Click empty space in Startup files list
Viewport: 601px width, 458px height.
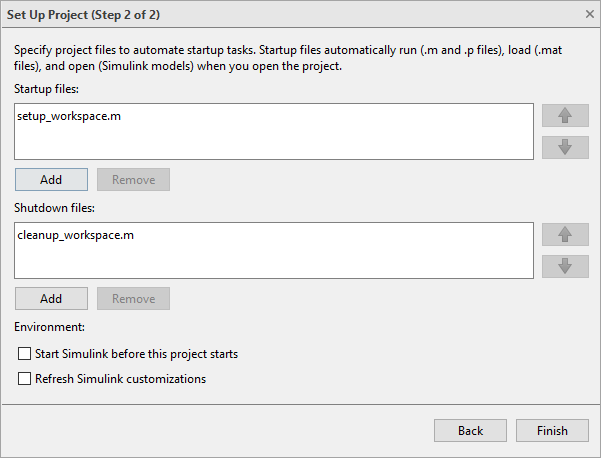pyautogui.click(x=300, y=142)
